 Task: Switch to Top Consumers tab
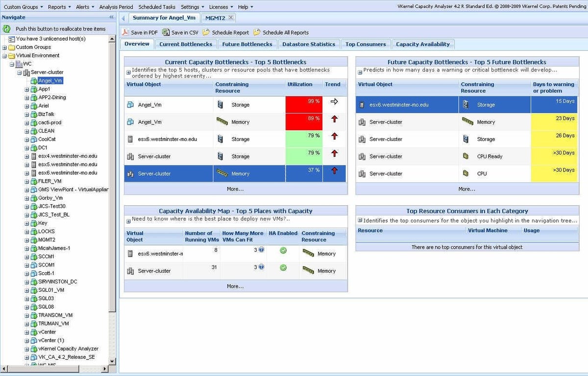pos(366,44)
